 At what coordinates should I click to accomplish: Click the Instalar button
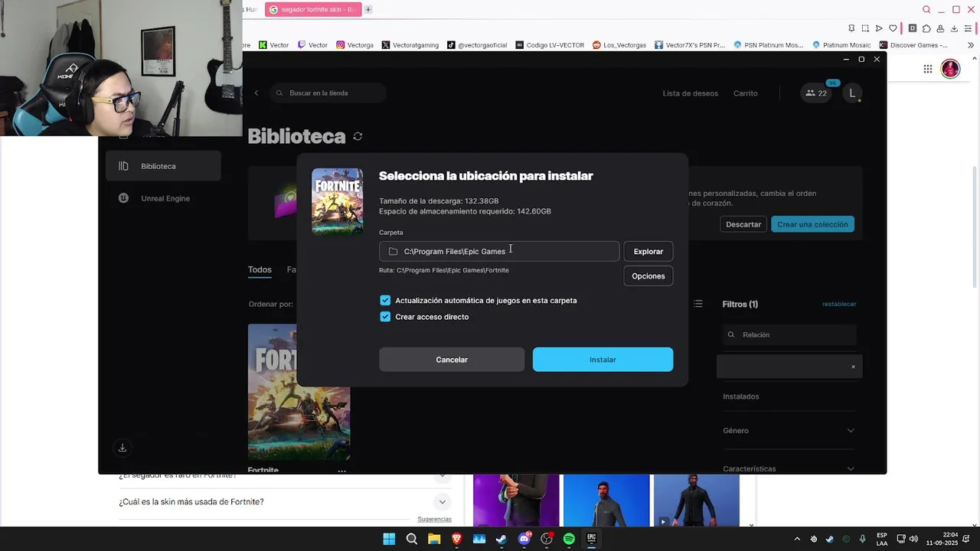[603, 360]
